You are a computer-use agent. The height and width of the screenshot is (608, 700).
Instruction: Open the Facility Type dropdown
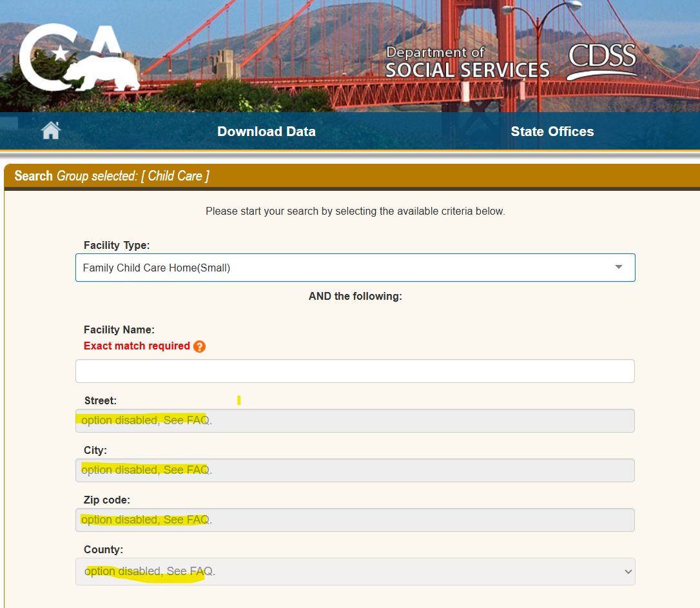click(355, 268)
